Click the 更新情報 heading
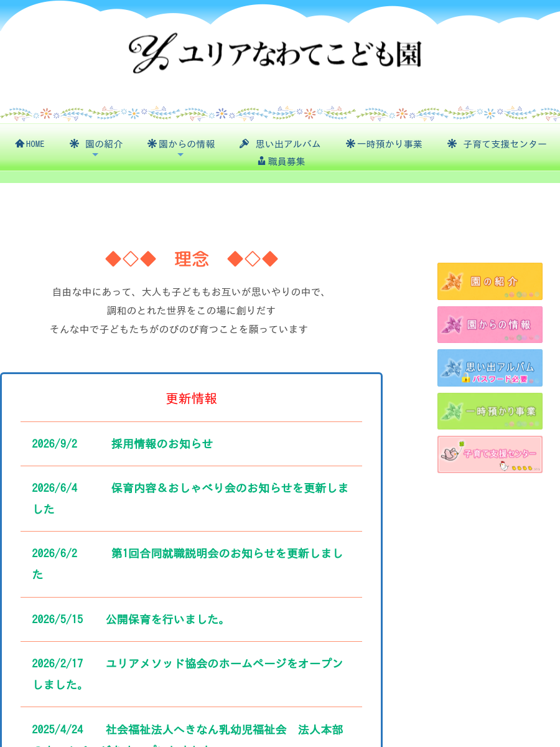The image size is (560, 747). click(x=192, y=398)
